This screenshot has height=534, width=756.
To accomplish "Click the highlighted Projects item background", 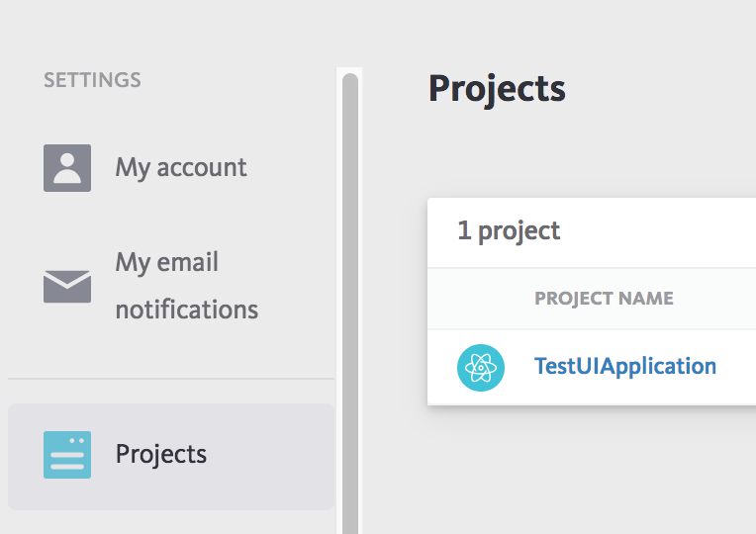I will 171,457.
